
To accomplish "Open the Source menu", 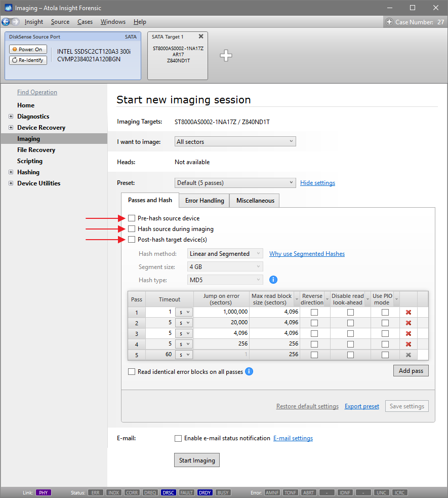I will [60, 22].
